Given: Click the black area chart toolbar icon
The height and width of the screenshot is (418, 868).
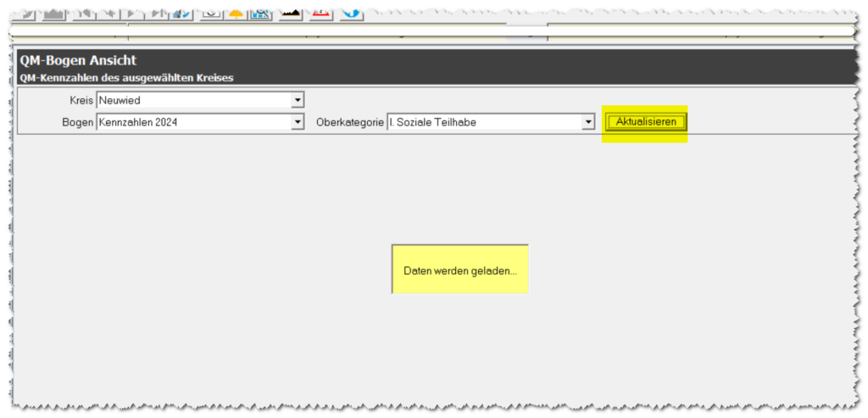Looking at the screenshot, I should pyautogui.click(x=292, y=12).
